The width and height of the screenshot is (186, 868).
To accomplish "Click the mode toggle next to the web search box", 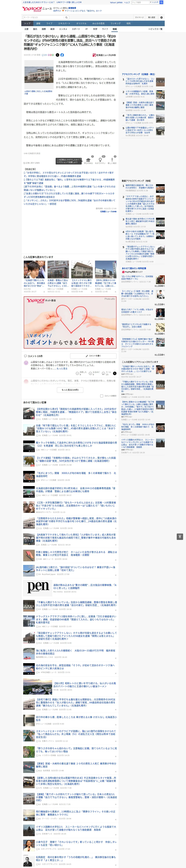I will click(x=154, y=2).
